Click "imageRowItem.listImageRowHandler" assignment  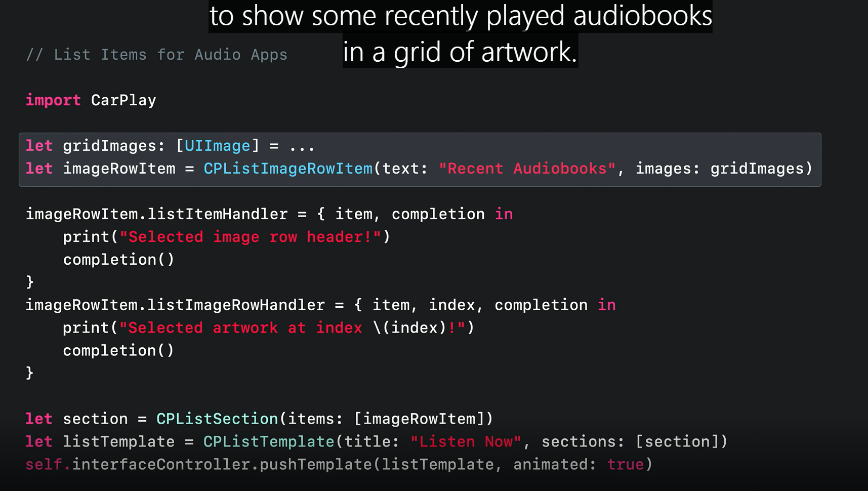(175, 305)
